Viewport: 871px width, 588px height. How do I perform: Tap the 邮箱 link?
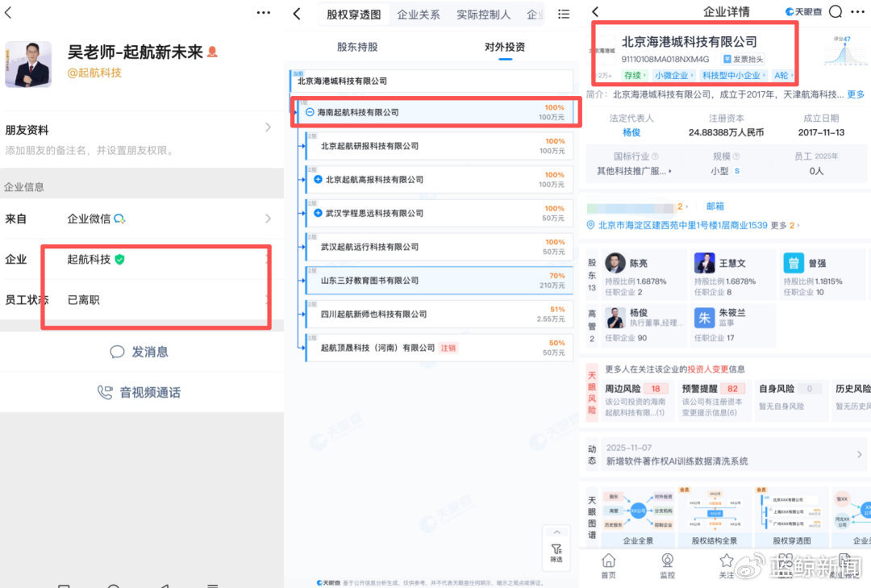point(715,206)
